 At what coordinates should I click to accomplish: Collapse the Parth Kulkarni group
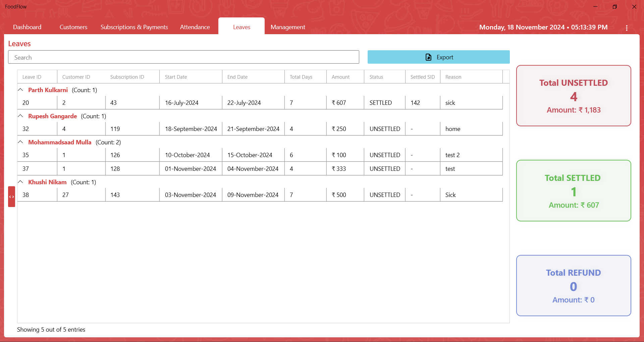20,90
